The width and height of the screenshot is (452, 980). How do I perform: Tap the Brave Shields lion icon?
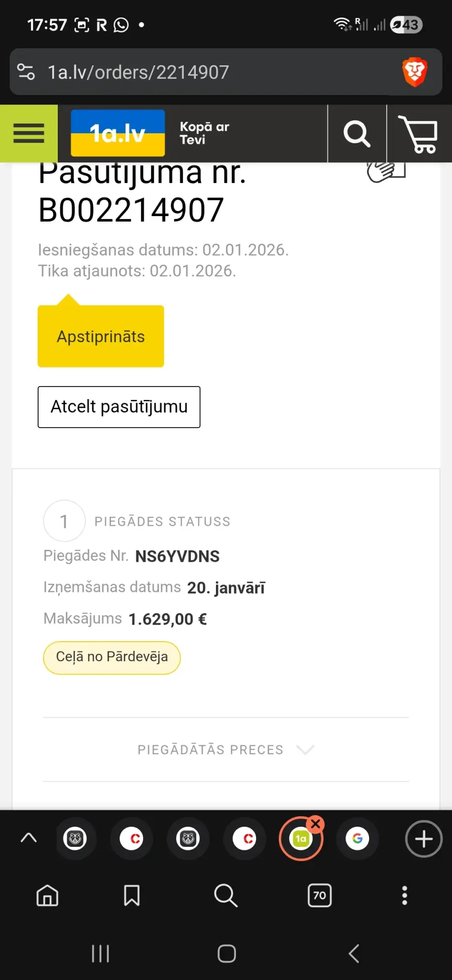tap(414, 72)
